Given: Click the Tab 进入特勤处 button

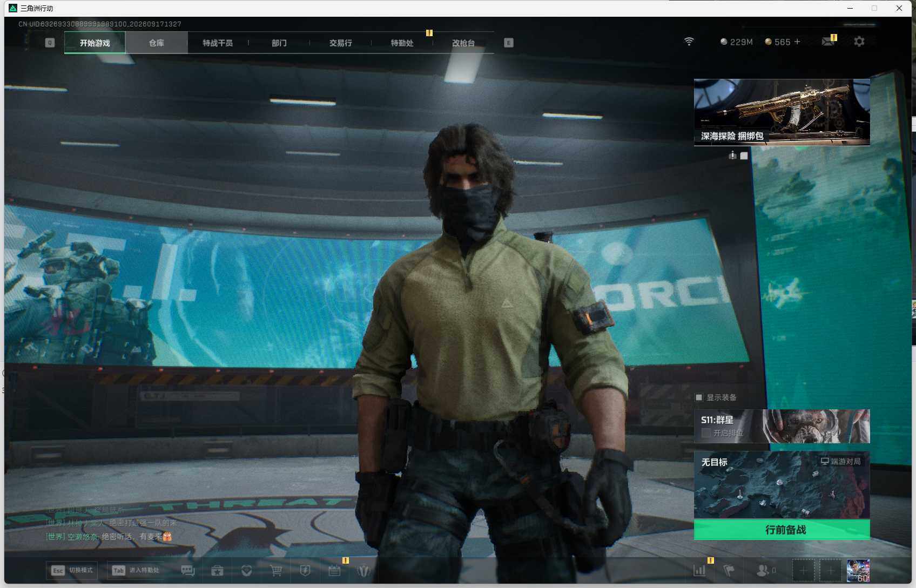Looking at the screenshot, I should (x=136, y=570).
